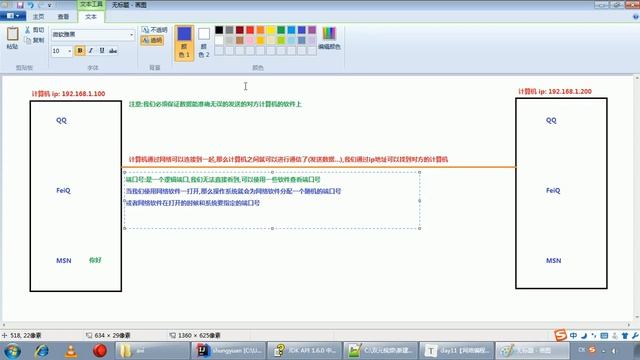Switch to the 查看 ribbon tab

click(63, 16)
